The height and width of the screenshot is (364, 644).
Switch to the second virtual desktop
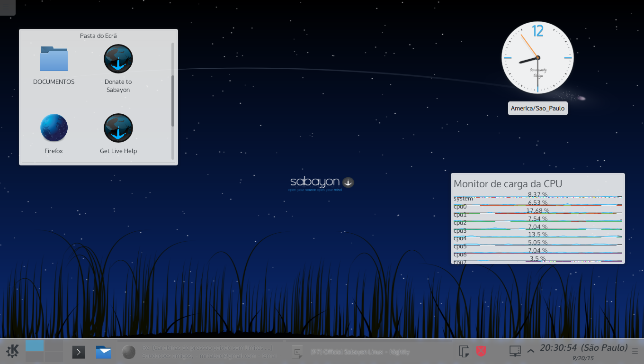coord(54,345)
